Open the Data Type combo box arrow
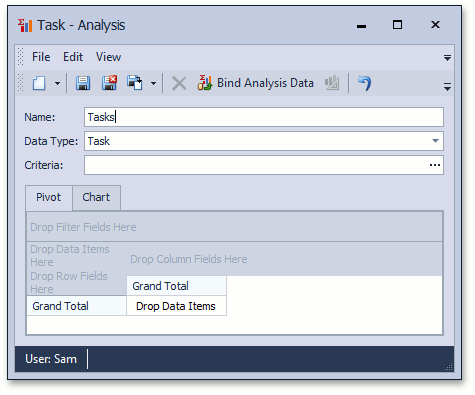The image size is (475, 395). click(435, 141)
